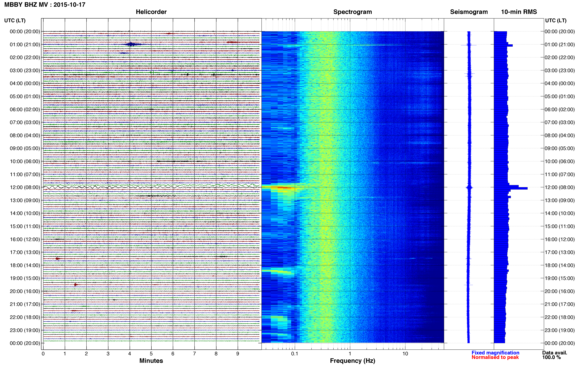This screenshot has height=368, width=588.
Task: Click 'UTC (LT)' label beside the 10-min RMS heading
Action: pyautogui.click(x=556, y=20)
